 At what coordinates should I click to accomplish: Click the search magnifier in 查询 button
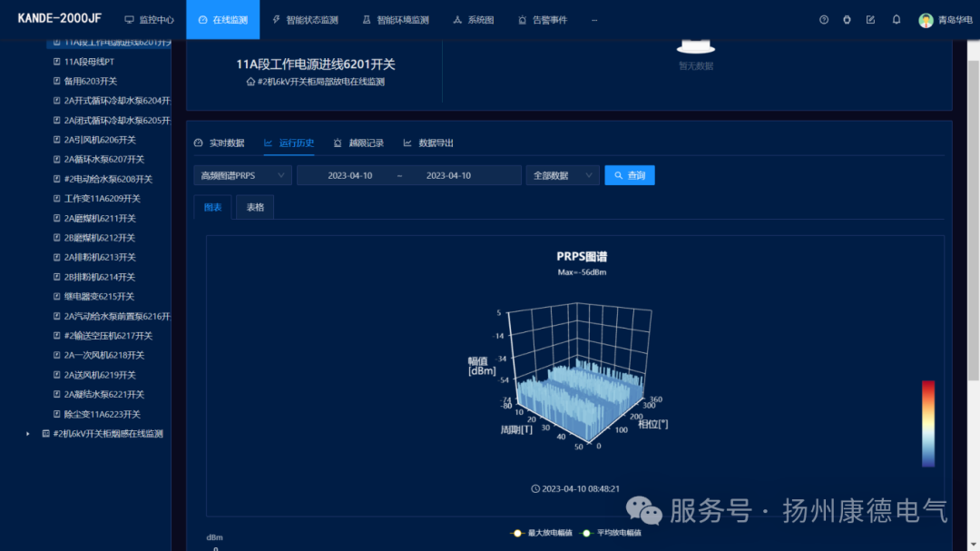point(618,176)
